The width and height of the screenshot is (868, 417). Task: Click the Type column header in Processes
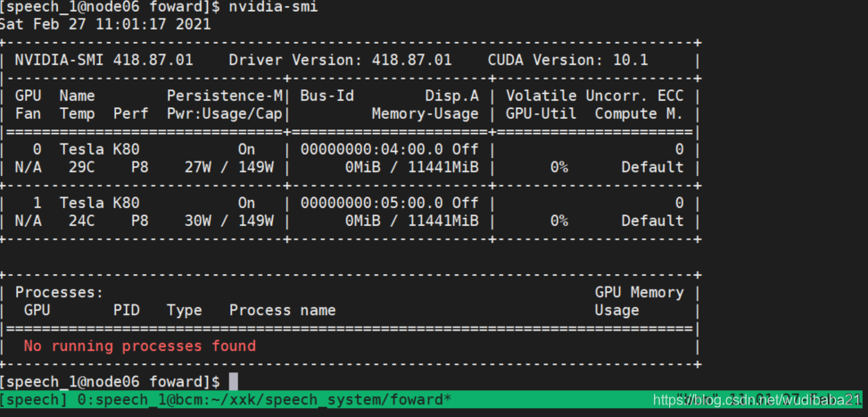tap(185, 310)
